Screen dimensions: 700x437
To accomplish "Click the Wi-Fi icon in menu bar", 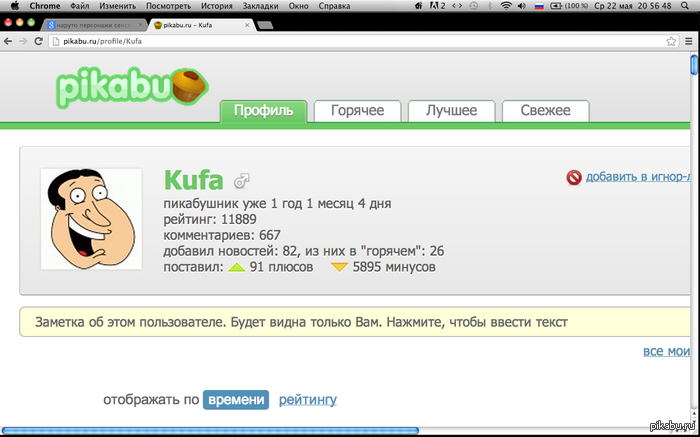I will pyautogui.click(x=506, y=6).
